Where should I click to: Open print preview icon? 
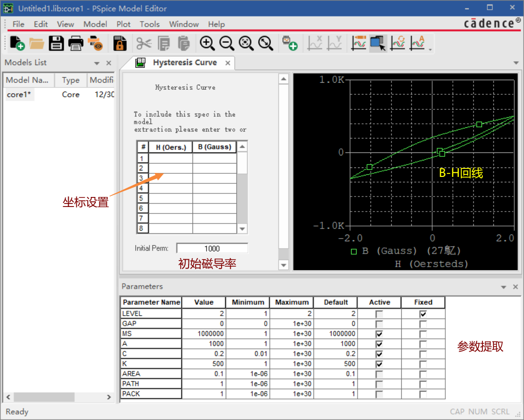(x=95, y=43)
